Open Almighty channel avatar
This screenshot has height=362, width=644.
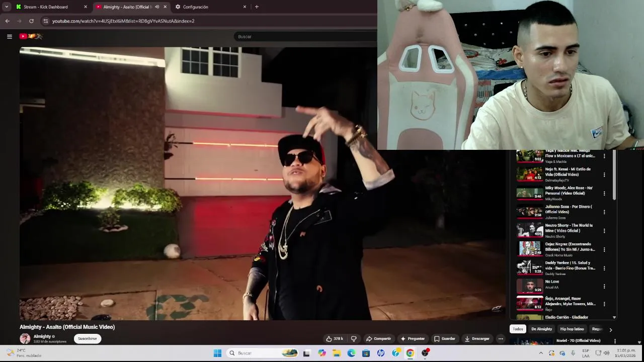(x=25, y=338)
